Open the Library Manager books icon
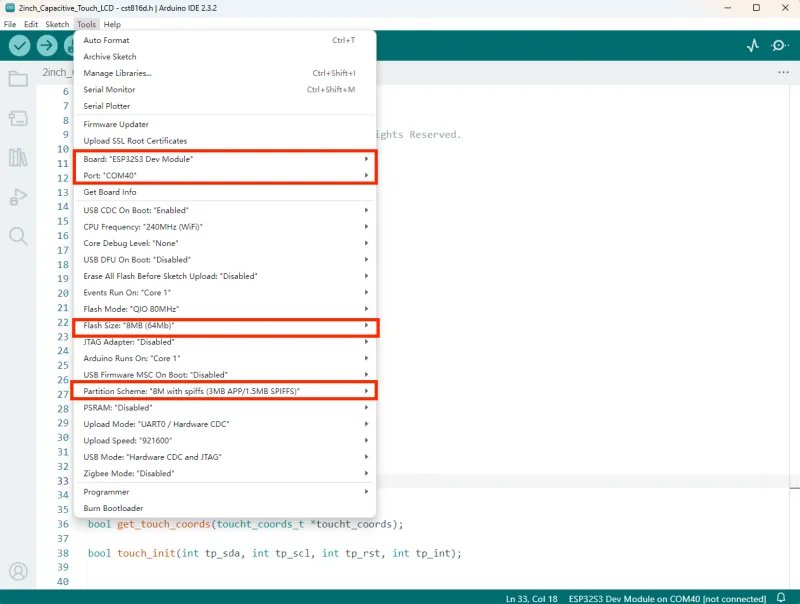Screen dimensions: 800x604 click(x=18, y=157)
